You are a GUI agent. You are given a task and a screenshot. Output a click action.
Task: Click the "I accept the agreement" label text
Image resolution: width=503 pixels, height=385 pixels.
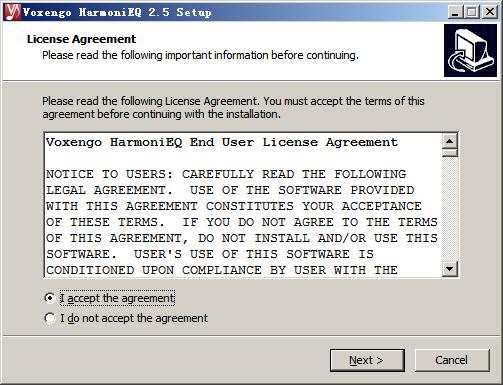click(x=117, y=298)
